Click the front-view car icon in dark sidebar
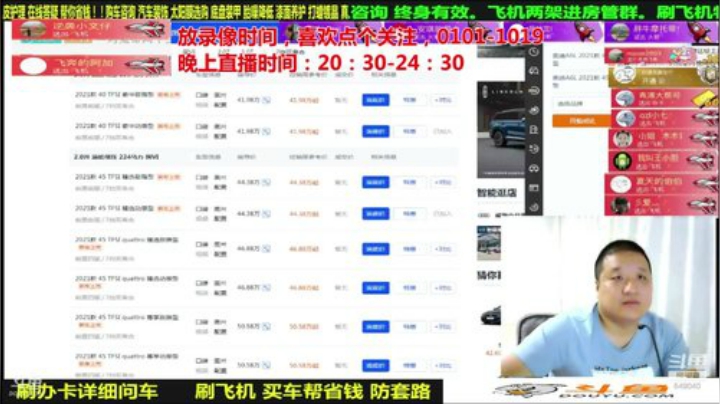 tap(534, 168)
